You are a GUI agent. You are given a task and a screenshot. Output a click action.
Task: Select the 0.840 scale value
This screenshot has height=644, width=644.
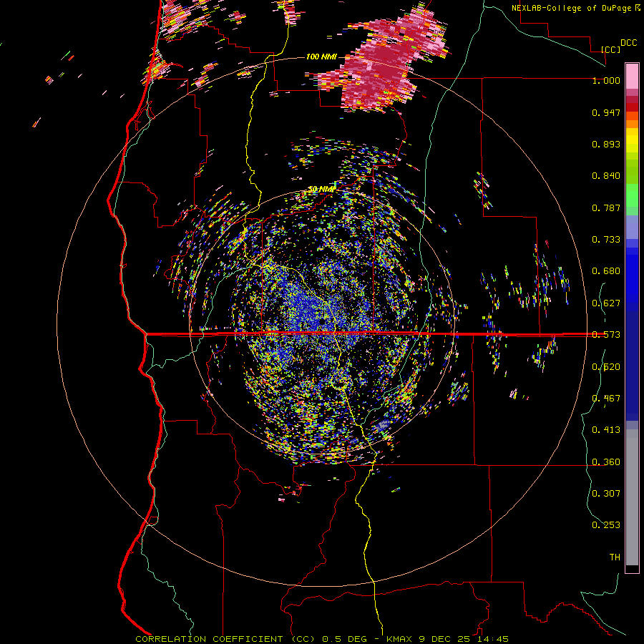606,176
